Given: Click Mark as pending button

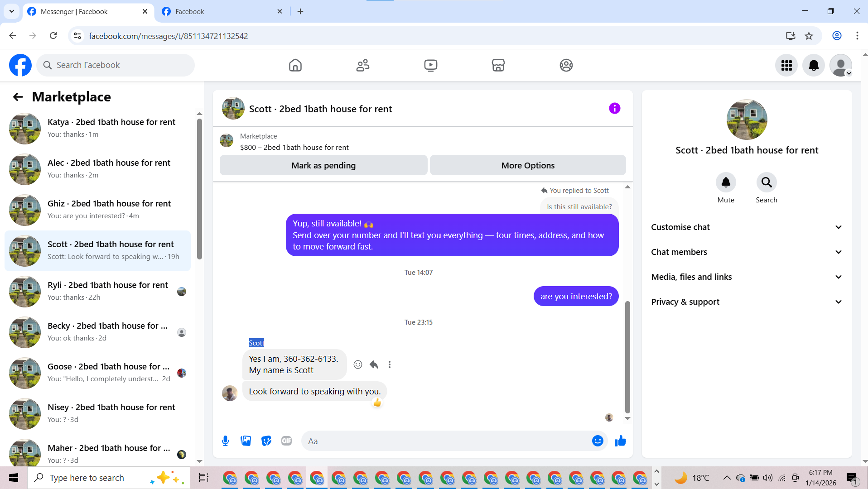Looking at the screenshot, I should click(323, 165).
